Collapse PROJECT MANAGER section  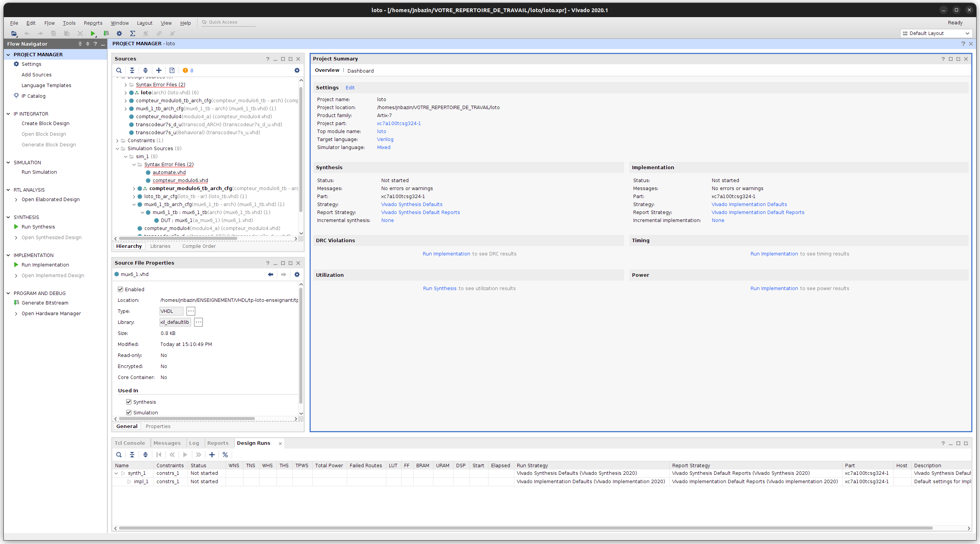coord(8,54)
